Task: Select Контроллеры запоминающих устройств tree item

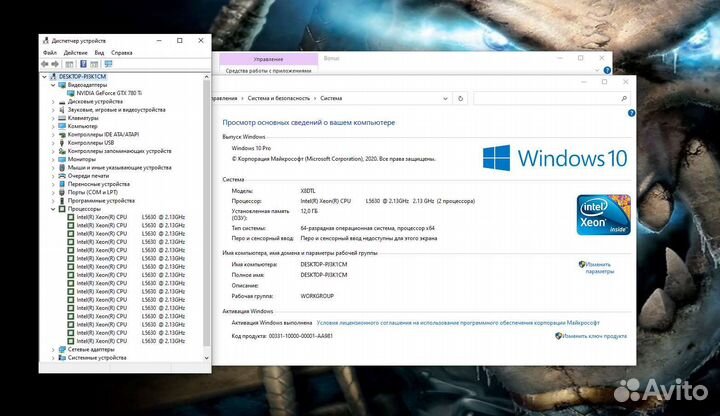Action: click(x=119, y=151)
